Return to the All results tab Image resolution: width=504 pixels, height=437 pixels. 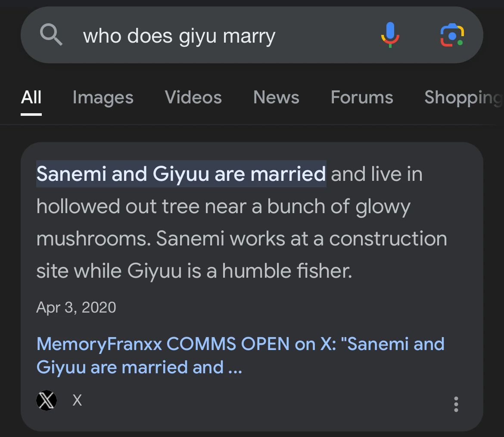coord(31,98)
